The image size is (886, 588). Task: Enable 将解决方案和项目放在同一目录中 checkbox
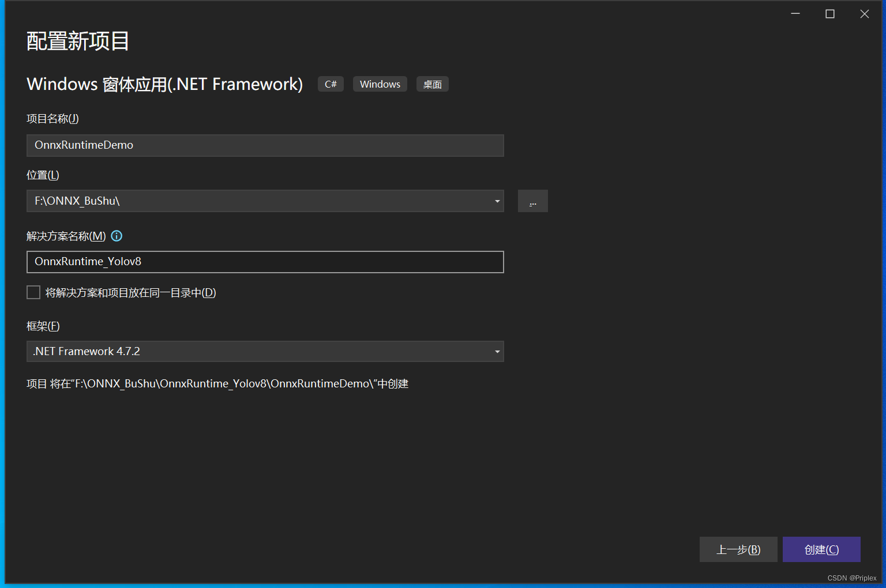(33, 292)
